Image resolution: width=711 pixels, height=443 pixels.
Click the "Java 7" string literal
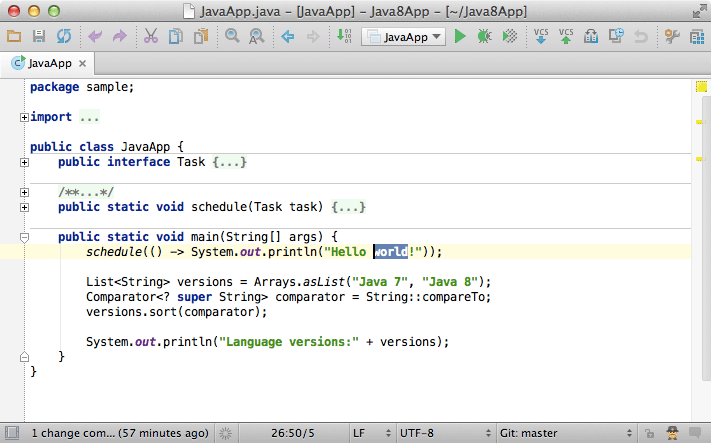(380, 282)
